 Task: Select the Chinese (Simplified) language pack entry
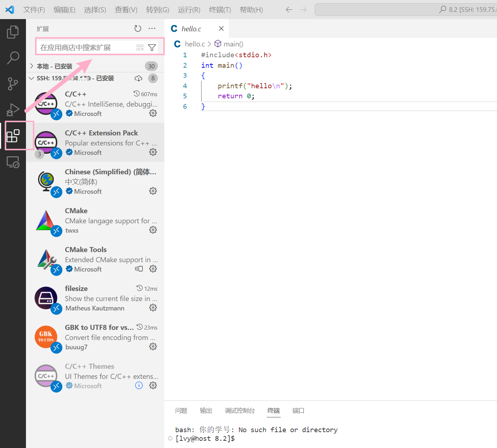tap(95, 181)
